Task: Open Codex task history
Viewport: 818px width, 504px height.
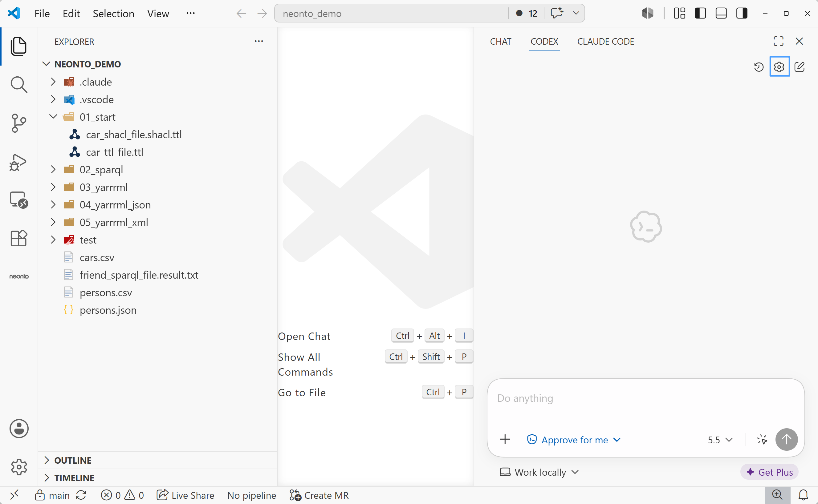Action: [759, 67]
